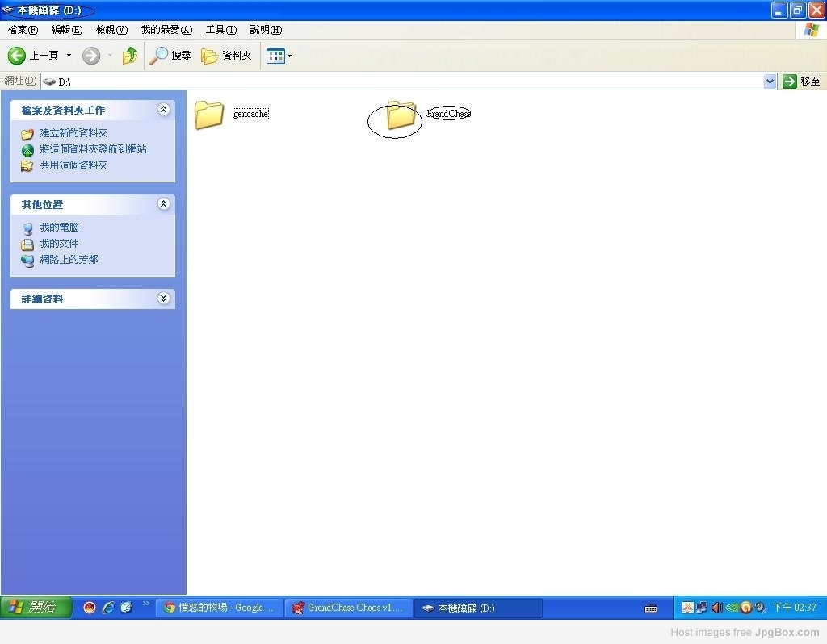
Task: Expand the address bar dropdown list
Action: pos(770,82)
